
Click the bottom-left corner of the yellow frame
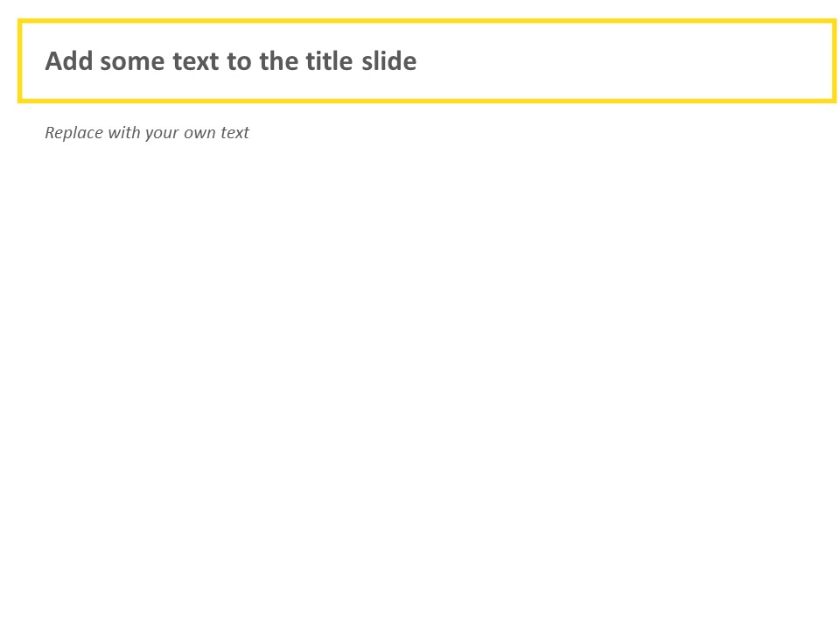[20, 100]
